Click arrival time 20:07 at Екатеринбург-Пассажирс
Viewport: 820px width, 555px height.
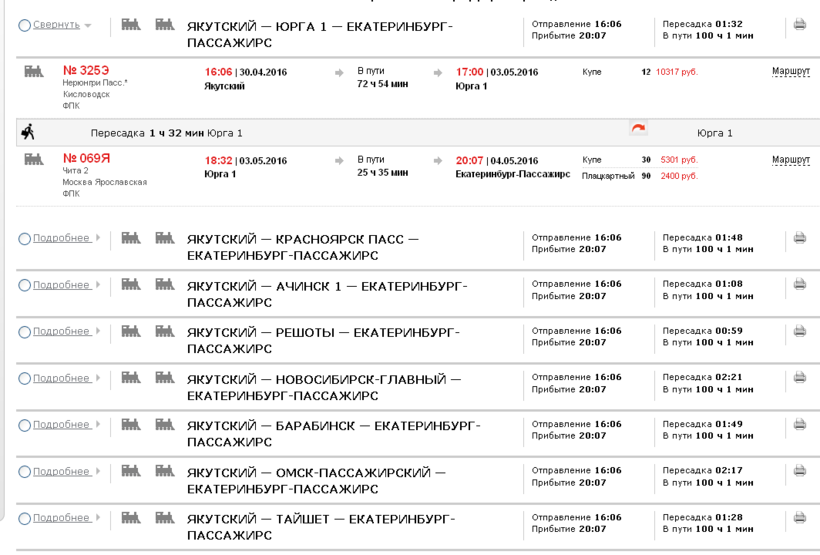(x=469, y=160)
